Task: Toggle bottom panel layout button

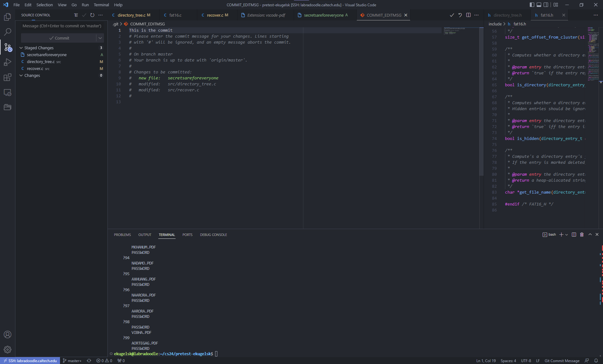Action: pyautogui.click(x=539, y=5)
